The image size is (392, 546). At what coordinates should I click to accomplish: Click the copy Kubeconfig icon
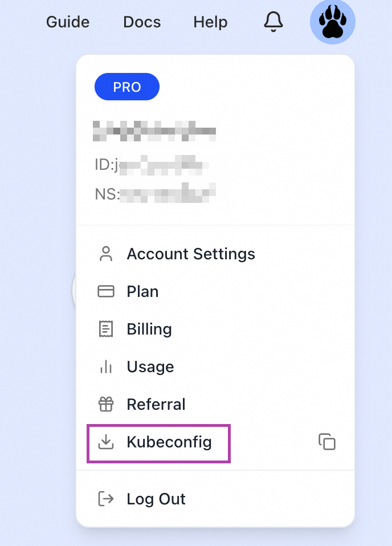point(327,442)
